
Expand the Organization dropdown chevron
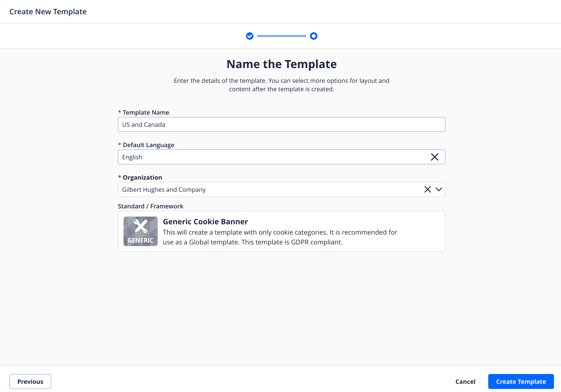439,189
